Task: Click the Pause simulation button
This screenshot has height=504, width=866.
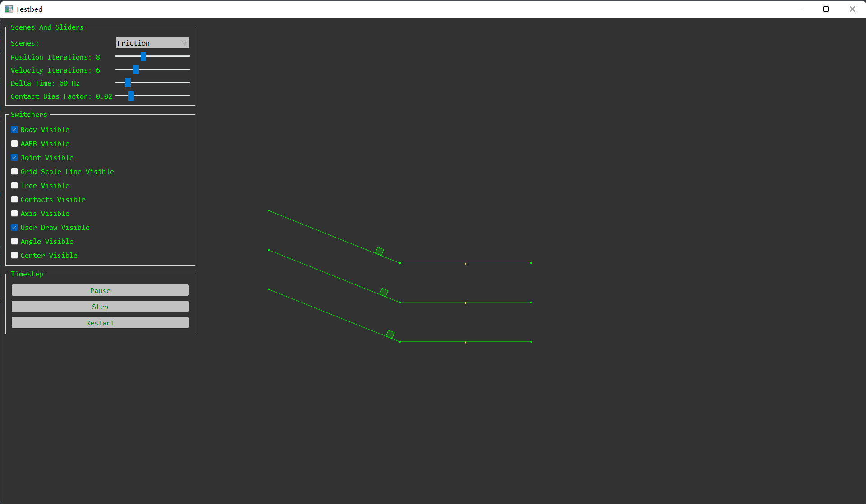Action: [x=100, y=290]
